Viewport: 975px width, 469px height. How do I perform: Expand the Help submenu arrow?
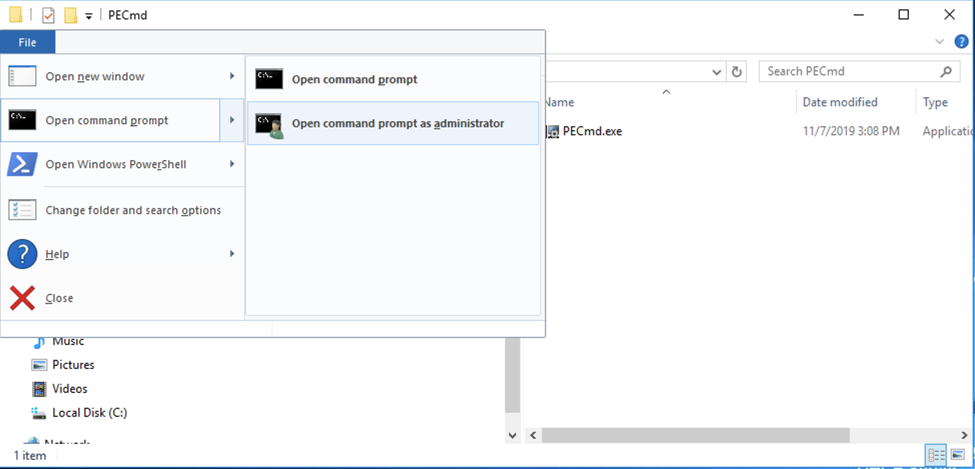tap(232, 254)
